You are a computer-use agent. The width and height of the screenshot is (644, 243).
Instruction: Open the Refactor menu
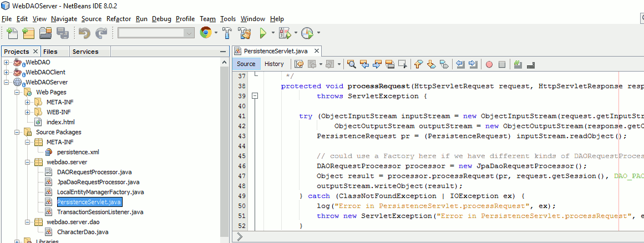click(x=118, y=18)
